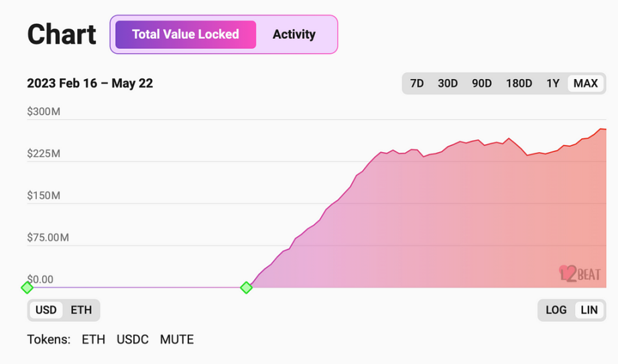
Task: Switch to Total Value Locked tab
Action: point(186,34)
